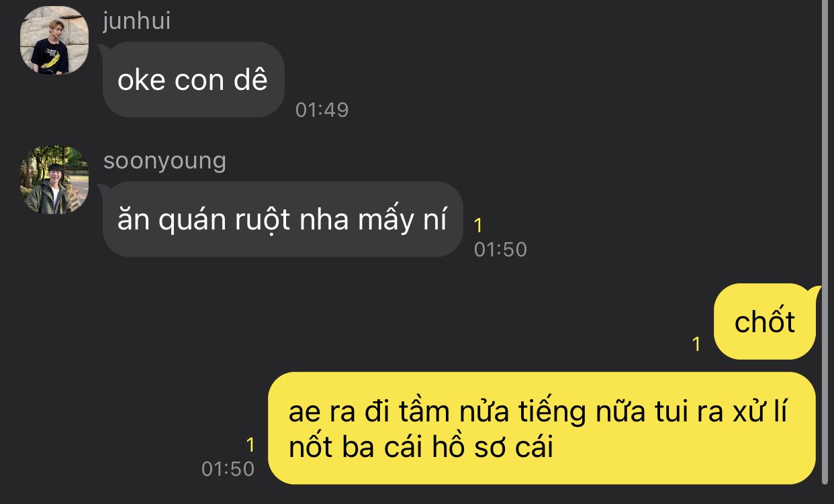Open soonyoung's profile picture
The height and width of the screenshot is (504, 834).
pos(54,180)
